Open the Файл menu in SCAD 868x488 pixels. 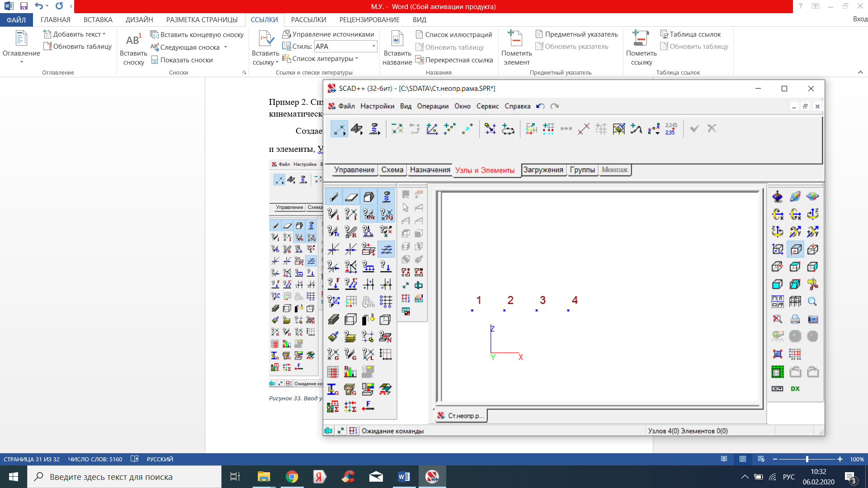(346, 106)
